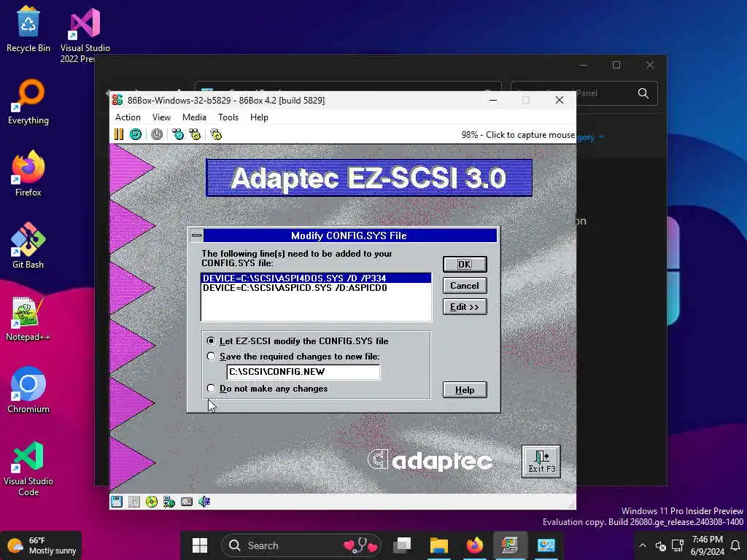Screen dimensions: 747x560
Task: Click the search magnifier in Control Panel window
Action: pyautogui.click(x=643, y=93)
